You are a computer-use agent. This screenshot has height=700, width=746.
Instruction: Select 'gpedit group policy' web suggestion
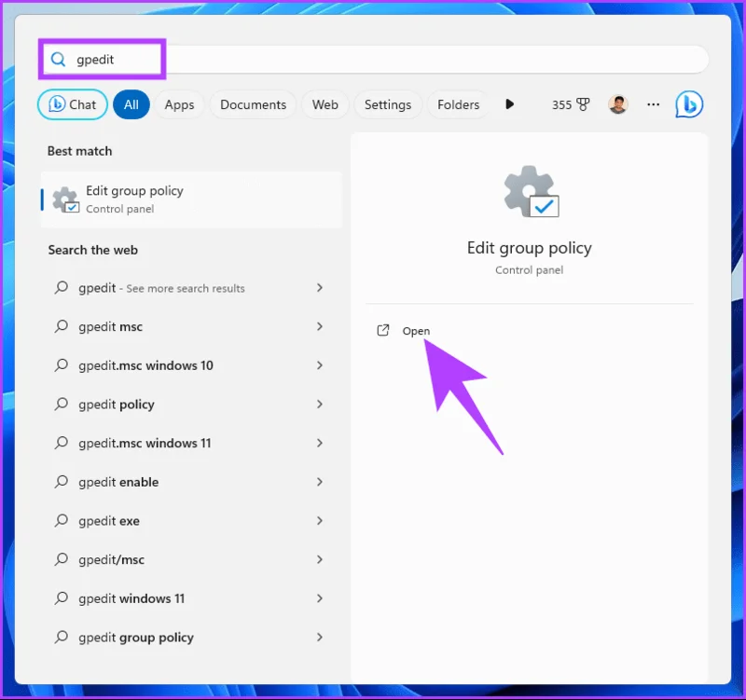[190, 638]
